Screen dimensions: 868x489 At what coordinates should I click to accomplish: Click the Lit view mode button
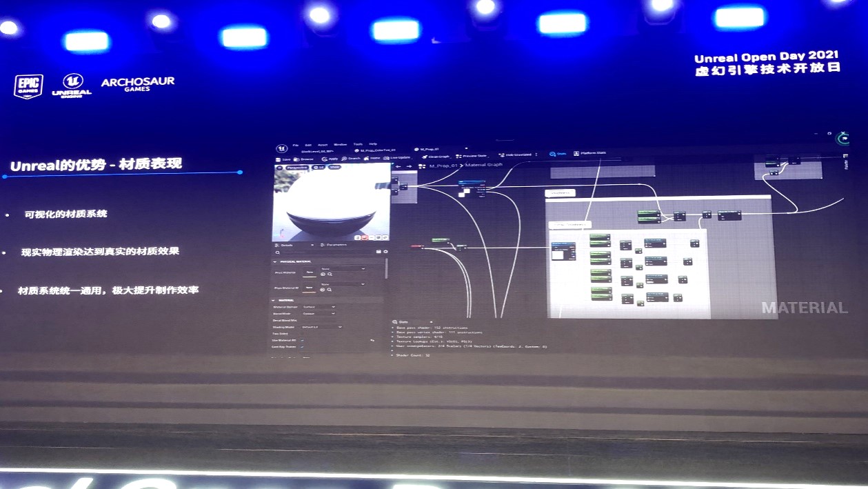pyautogui.click(x=319, y=167)
